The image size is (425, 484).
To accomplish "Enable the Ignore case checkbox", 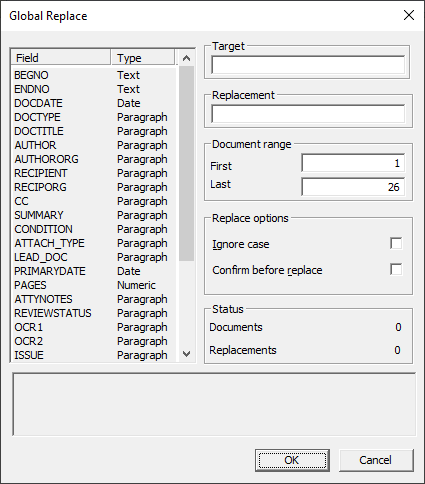I will click(396, 243).
